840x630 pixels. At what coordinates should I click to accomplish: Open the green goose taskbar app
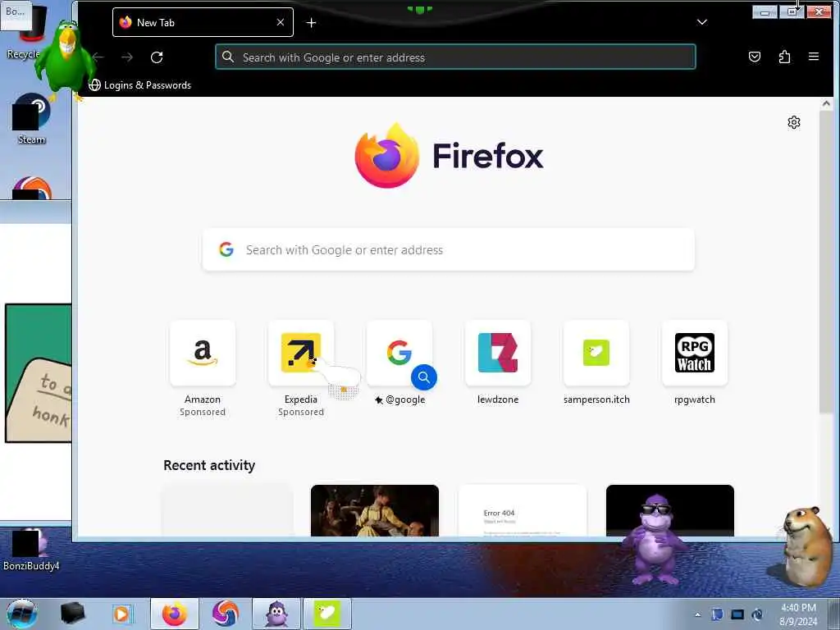click(x=327, y=614)
